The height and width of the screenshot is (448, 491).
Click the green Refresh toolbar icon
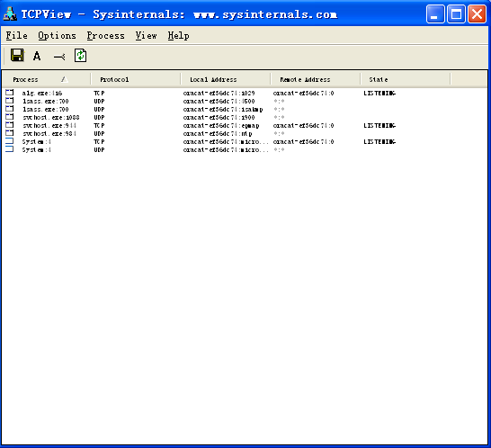coord(80,56)
